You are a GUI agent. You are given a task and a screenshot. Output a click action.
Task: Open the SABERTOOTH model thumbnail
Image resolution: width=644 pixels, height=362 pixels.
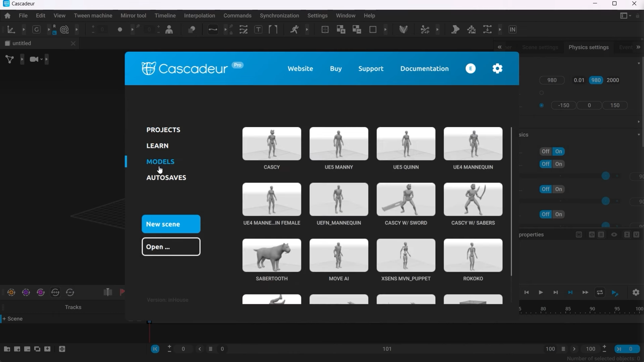[271, 255]
